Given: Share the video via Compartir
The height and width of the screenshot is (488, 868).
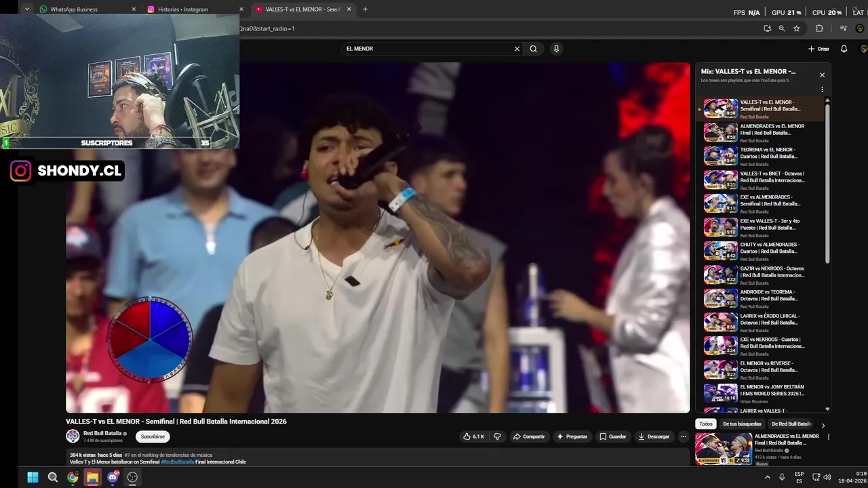Looking at the screenshot, I should click(529, 436).
